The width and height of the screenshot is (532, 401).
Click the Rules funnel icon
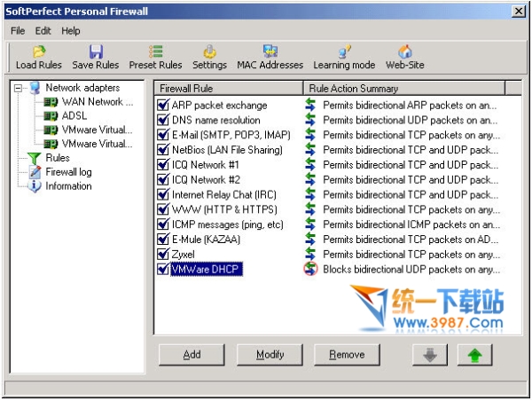coord(35,158)
